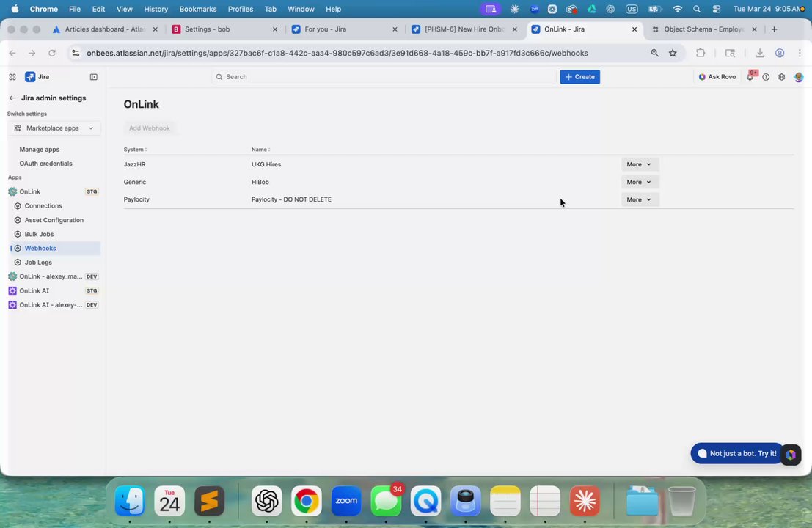This screenshot has height=528, width=812.
Task: Expand the Marketplace apps switch settings dropdown
Action: 54,128
